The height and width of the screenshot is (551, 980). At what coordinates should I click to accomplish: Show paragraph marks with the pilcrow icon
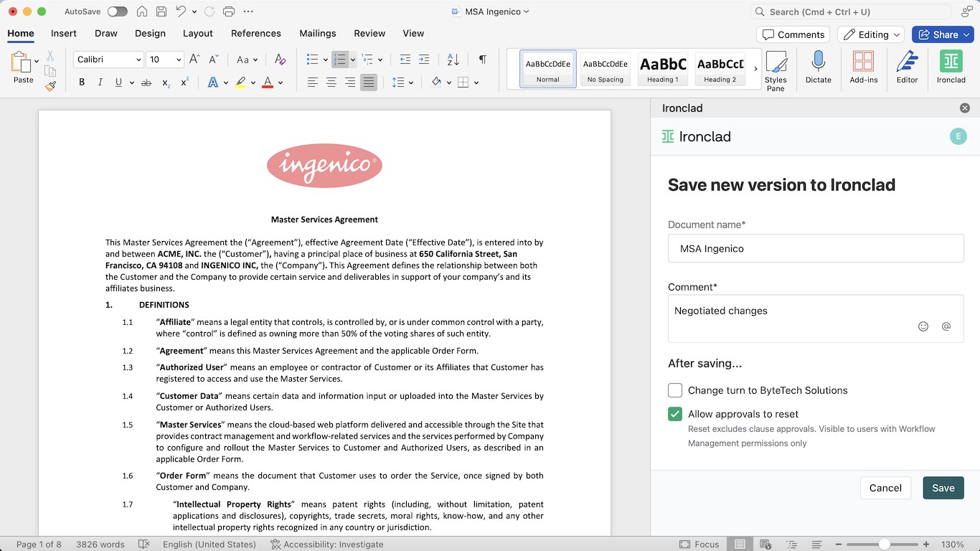point(483,60)
